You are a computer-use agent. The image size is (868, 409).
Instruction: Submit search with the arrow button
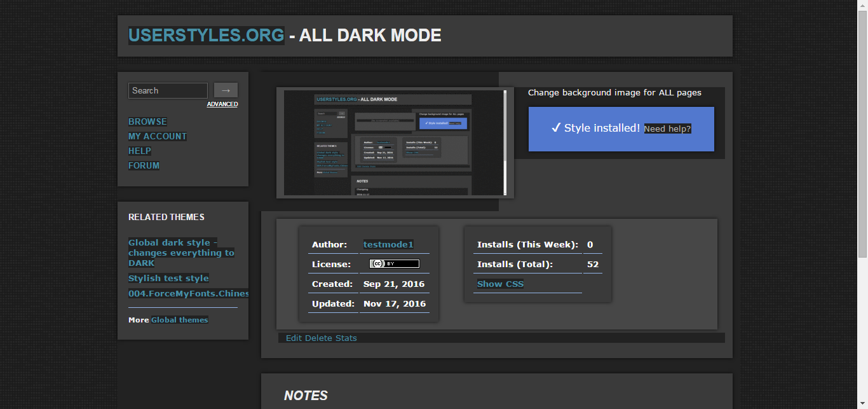pyautogui.click(x=226, y=90)
